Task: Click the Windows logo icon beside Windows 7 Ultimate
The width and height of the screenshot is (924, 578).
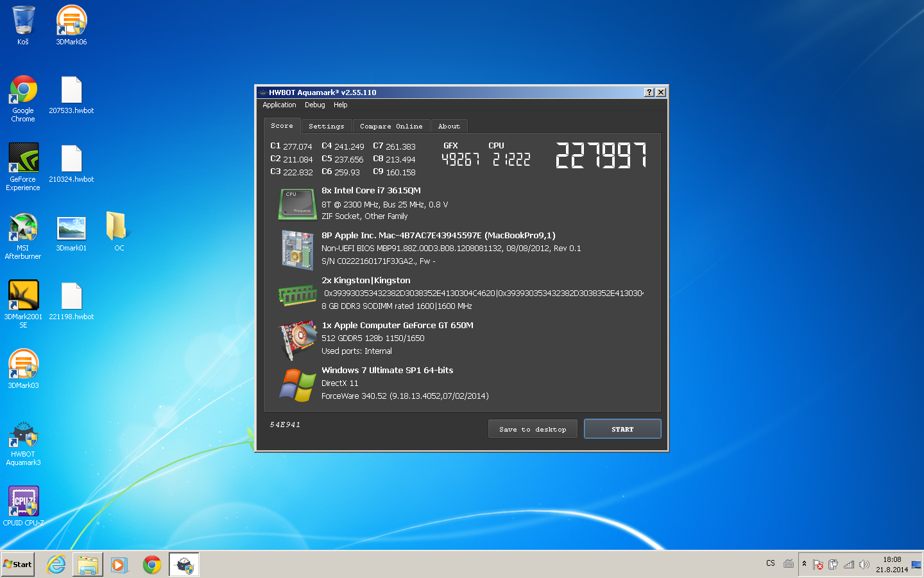Action: tap(298, 385)
